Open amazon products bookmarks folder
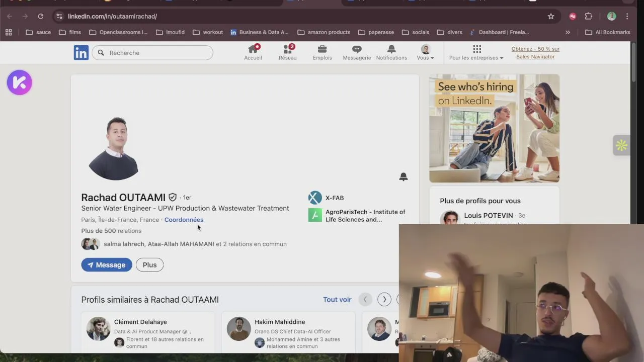Image resolution: width=644 pixels, height=362 pixels. tap(324, 32)
